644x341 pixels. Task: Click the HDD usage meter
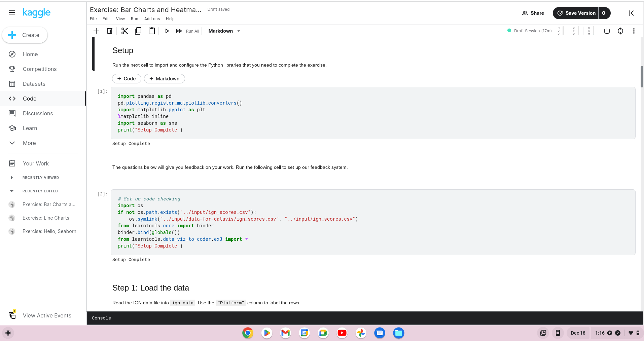(x=560, y=31)
